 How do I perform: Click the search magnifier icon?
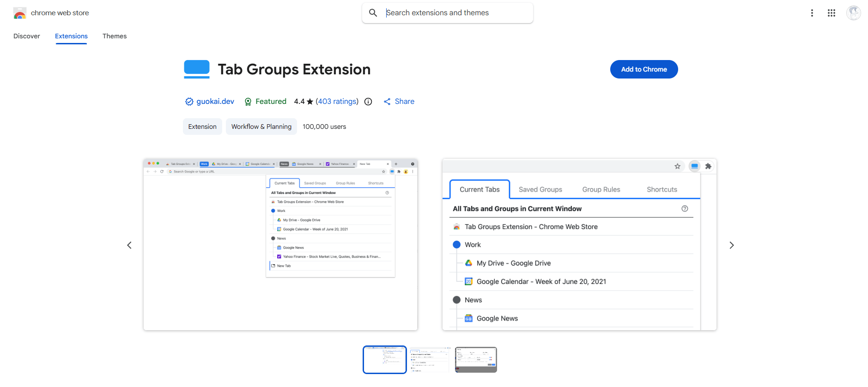coord(373,13)
